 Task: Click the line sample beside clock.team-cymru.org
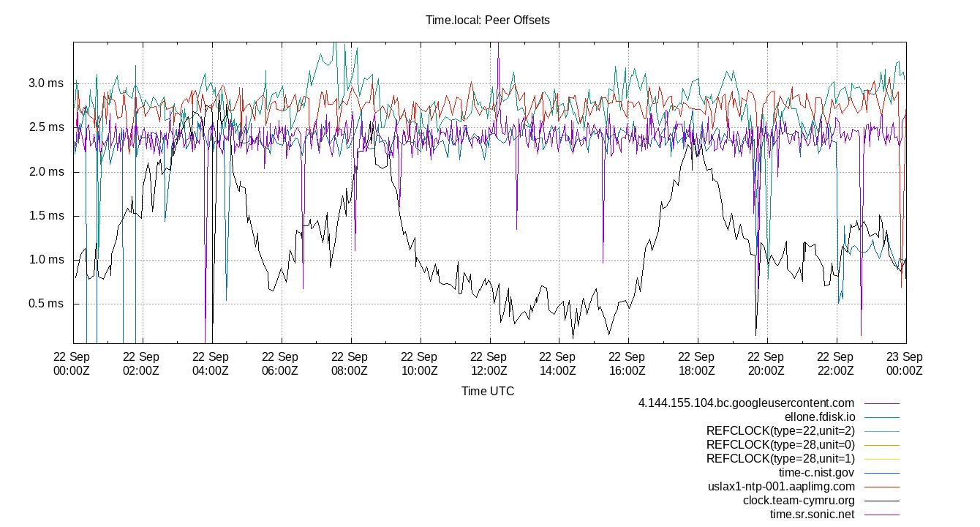[x=881, y=501]
